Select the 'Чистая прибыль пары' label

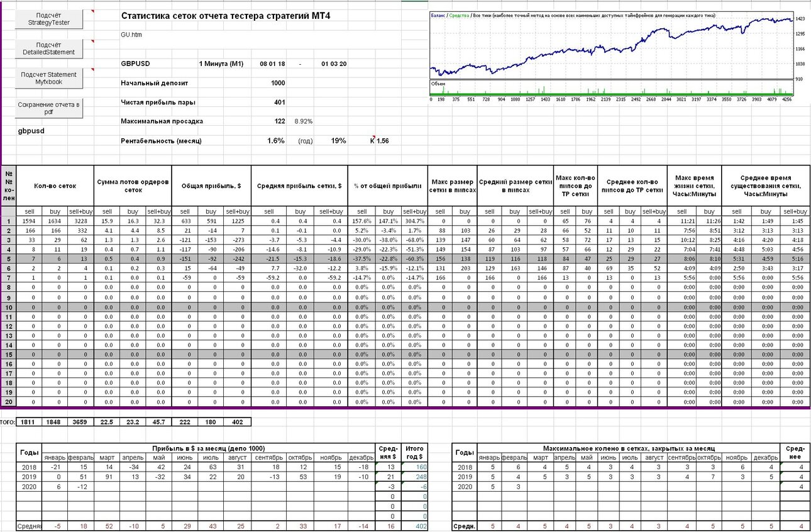point(158,102)
